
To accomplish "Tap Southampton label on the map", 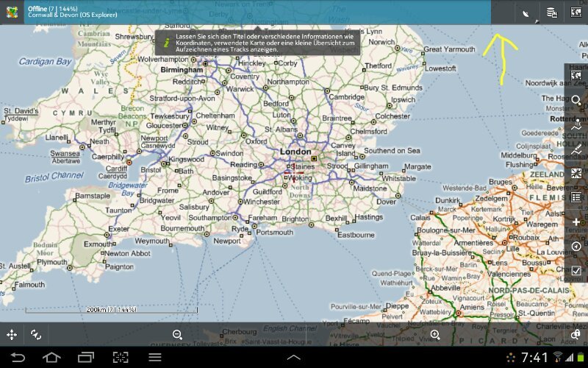I will pos(209,218).
